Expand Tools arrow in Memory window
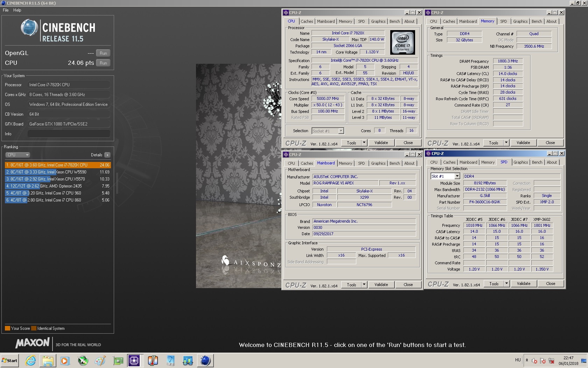The height and width of the screenshot is (368, 588). point(506,143)
